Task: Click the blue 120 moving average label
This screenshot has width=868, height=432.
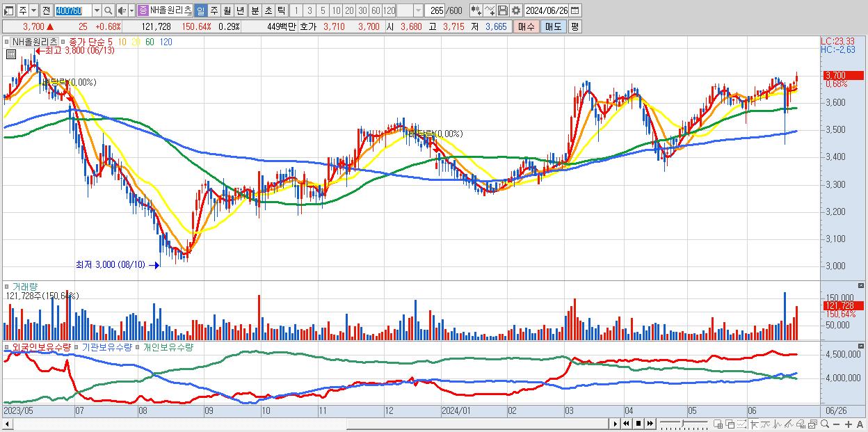Action: tap(166, 42)
